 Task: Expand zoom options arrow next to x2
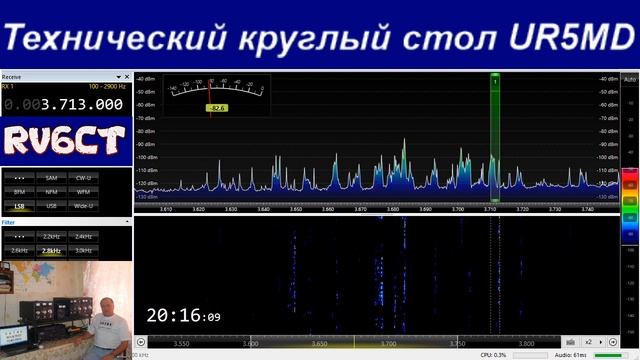coord(600,342)
